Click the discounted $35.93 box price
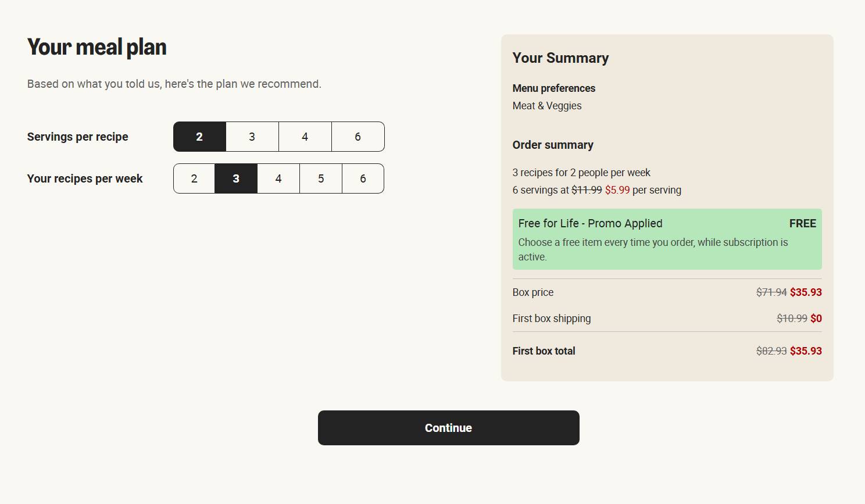865x504 pixels. click(x=806, y=292)
